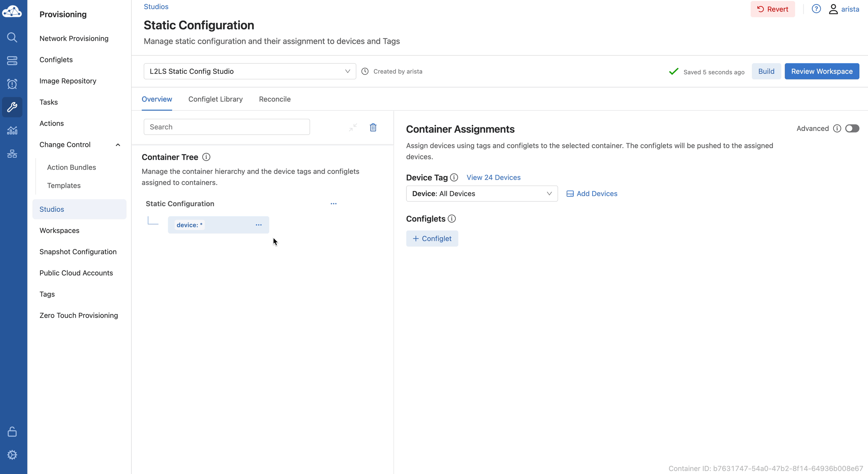Viewport: 868px width, 474px height.
Task: Click the Container Tree search field
Action: tap(226, 127)
